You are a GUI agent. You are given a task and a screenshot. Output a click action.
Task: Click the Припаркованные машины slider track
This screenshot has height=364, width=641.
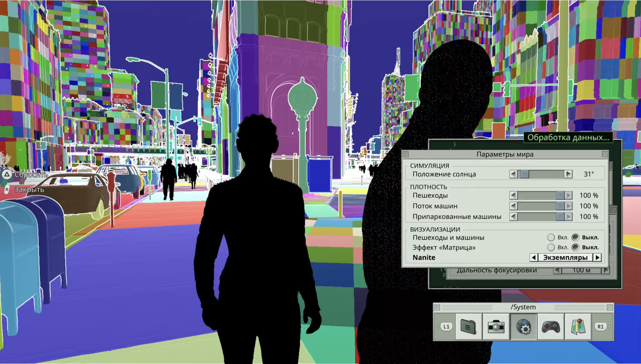click(535, 217)
